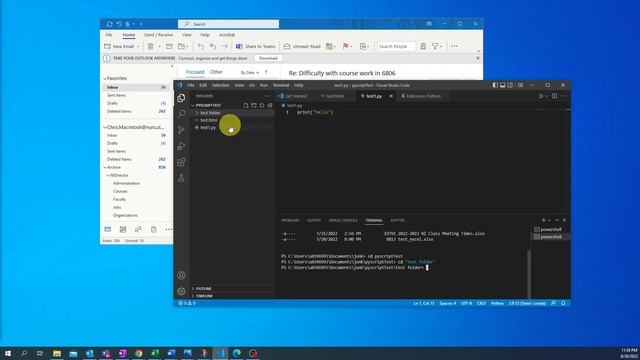The width and height of the screenshot is (640, 360).
Task: Refresh the PYSCRIPTTEST explorer
Action: click(262, 105)
